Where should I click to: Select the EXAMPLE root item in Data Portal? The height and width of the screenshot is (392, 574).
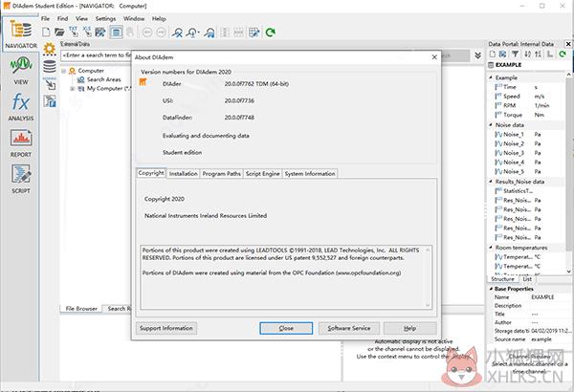(508, 65)
